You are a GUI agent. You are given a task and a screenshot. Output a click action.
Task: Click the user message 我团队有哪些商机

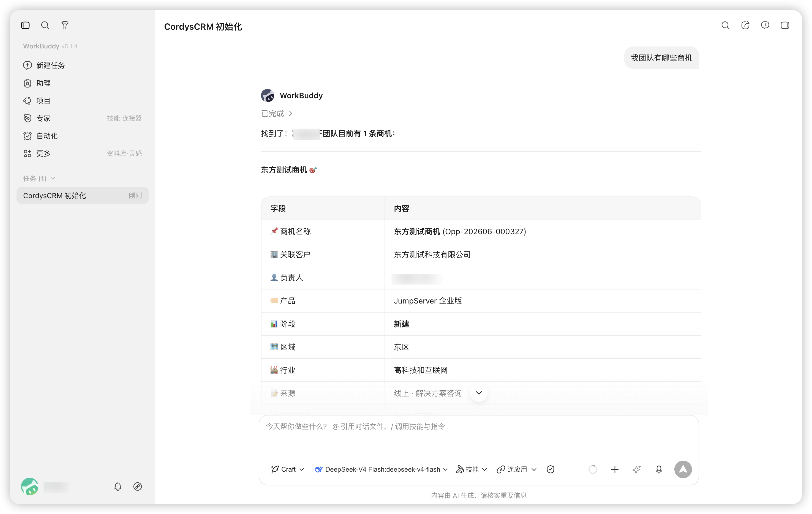pos(661,58)
